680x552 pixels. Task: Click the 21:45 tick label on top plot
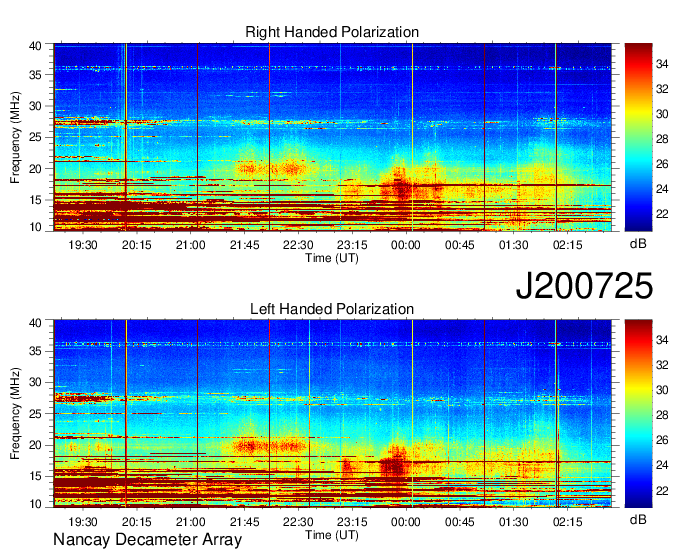244,245
